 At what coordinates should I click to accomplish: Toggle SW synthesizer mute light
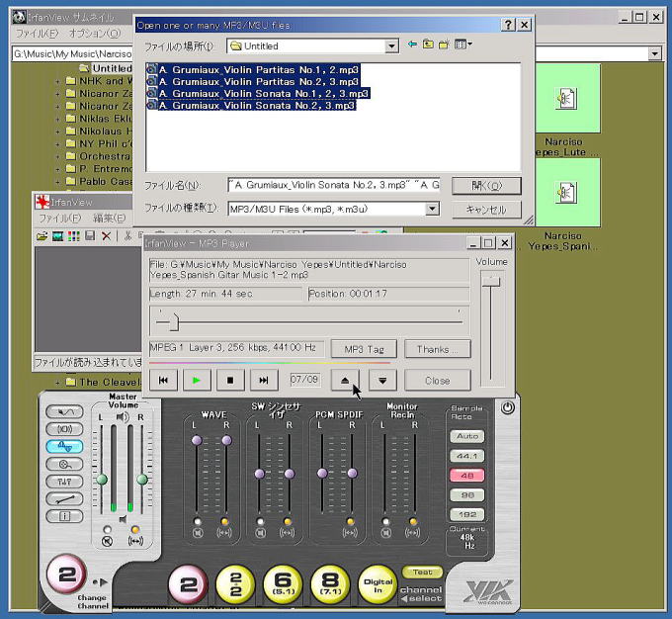click(x=260, y=522)
